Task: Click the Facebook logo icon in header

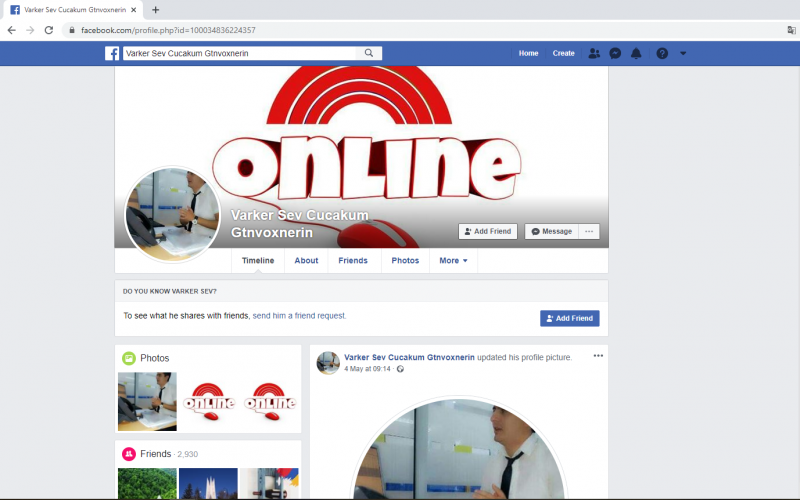Action: click(x=112, y=53)
